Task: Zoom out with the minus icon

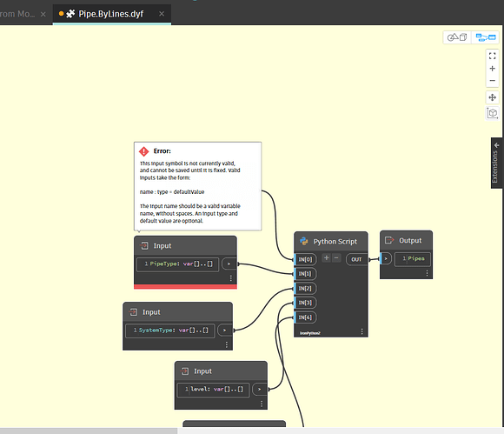Action: click(492, 80)
